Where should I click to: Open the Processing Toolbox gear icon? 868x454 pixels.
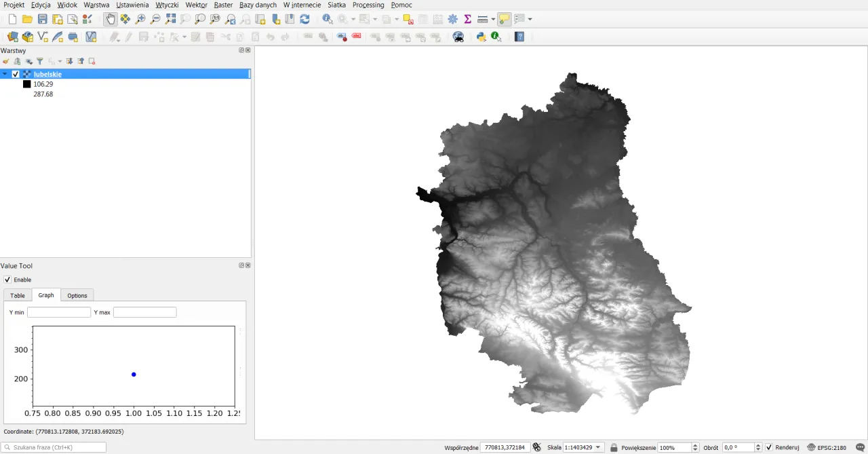tap(452, 19)
